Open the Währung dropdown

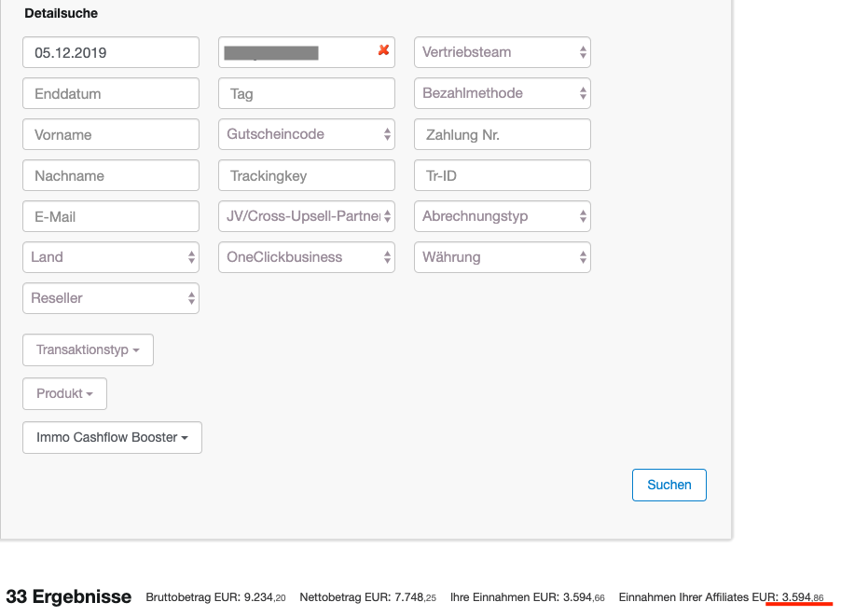pyautogui.click(x=502, y=257)
